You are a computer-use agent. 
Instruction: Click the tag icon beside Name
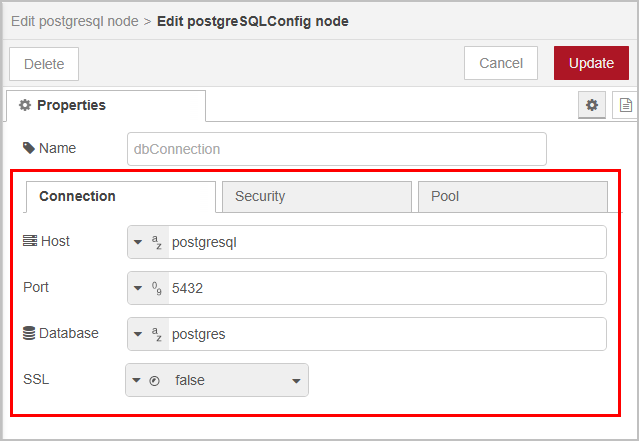[29, 148]
